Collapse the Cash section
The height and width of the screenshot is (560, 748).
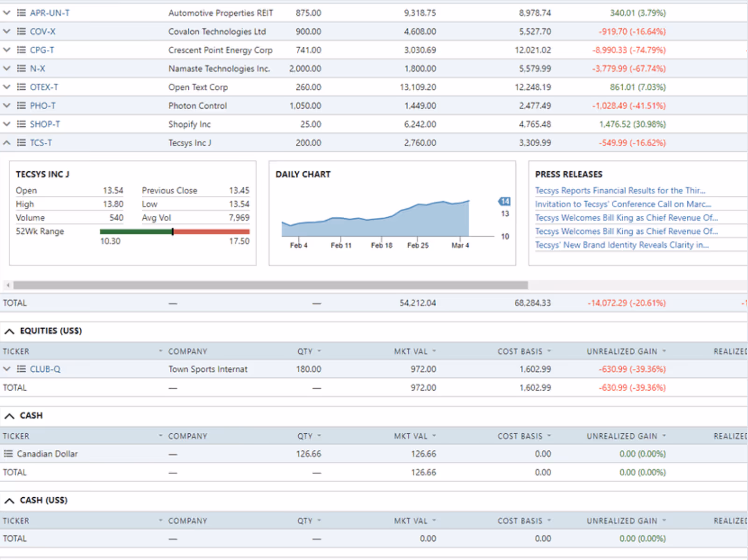point(9,416)
